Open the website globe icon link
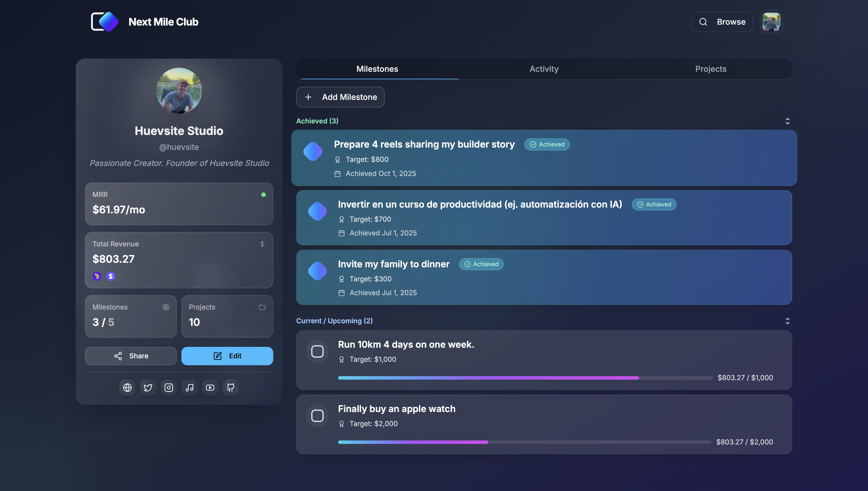This screenshot has width=868, height=491. coord(127,387)
